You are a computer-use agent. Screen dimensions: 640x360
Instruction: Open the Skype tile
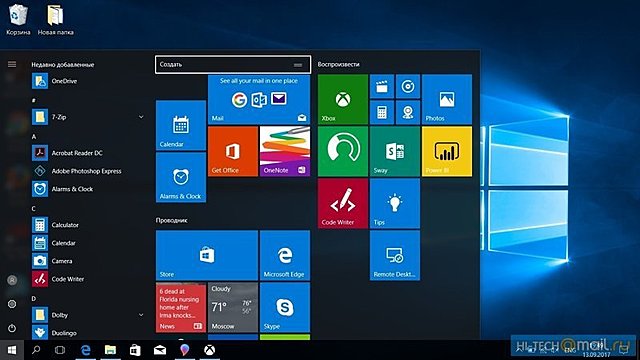285,307
